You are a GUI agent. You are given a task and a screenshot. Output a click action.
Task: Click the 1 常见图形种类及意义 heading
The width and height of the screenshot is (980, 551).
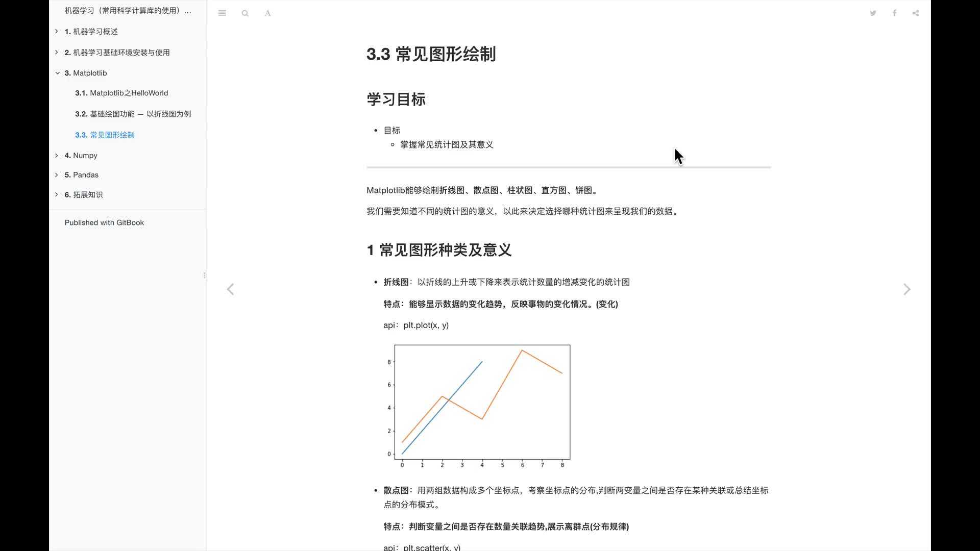439,250
